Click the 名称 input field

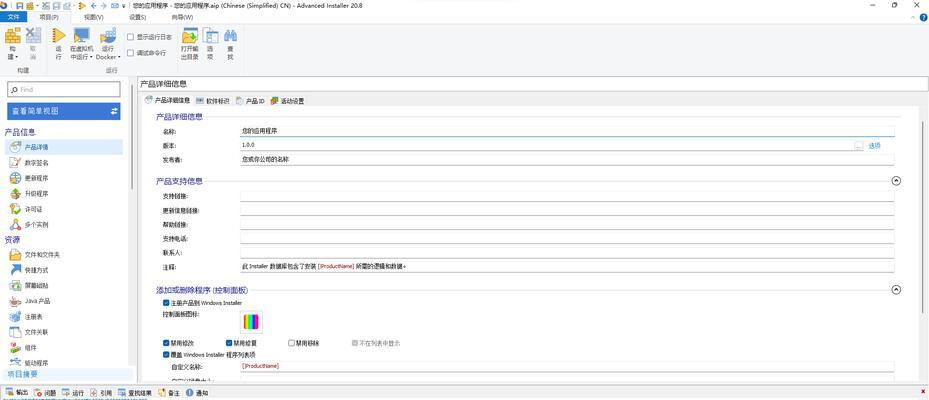coord(567,131)
